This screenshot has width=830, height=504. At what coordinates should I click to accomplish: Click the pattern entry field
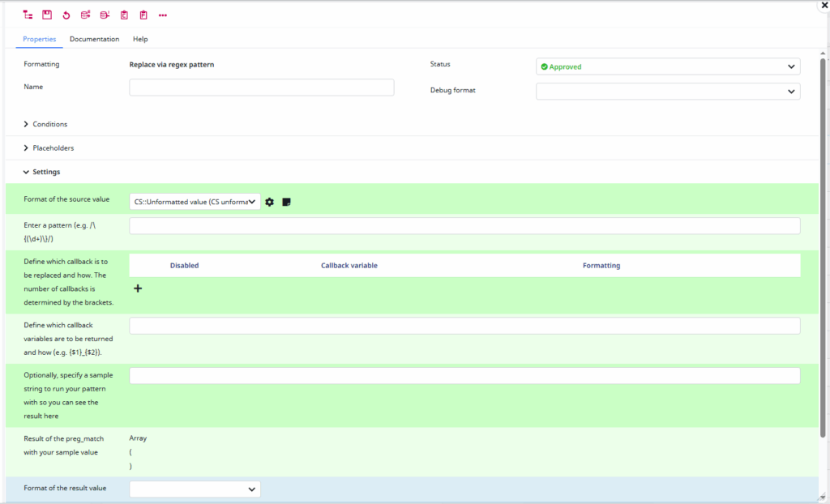tap(464, 225)
